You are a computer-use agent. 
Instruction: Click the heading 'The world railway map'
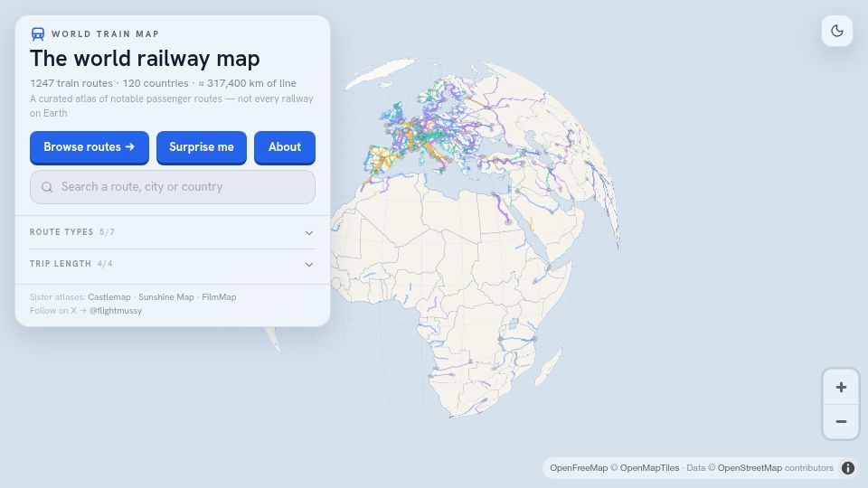pyautogui.click(x=145, y=59)
